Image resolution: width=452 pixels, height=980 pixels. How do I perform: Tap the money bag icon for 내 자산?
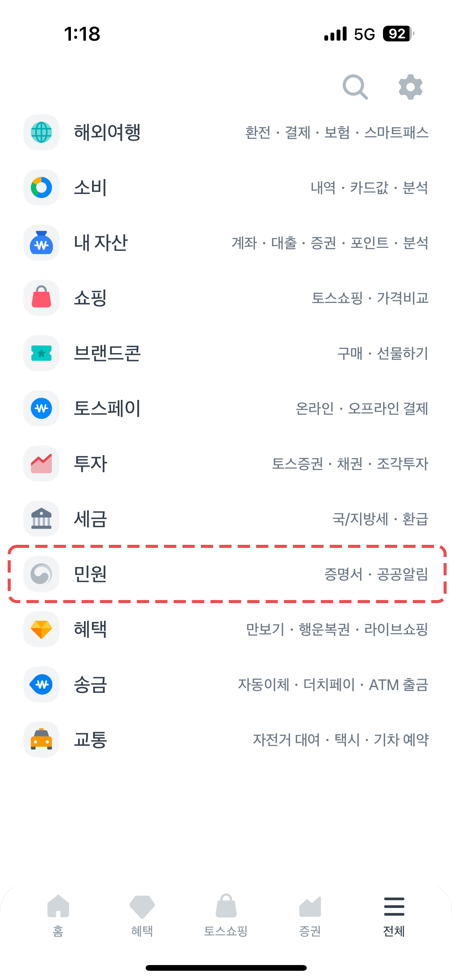click(41, 243)
